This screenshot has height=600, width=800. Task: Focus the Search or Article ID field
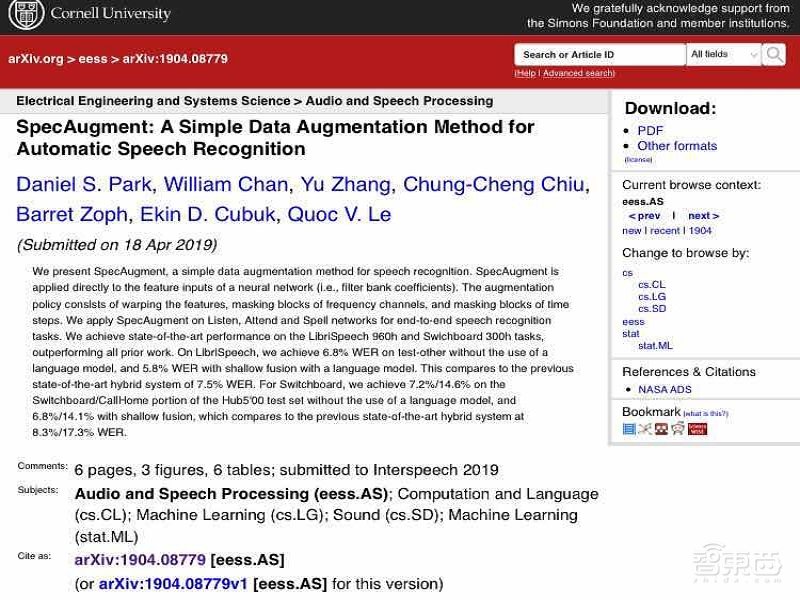[x=600, y=55]
